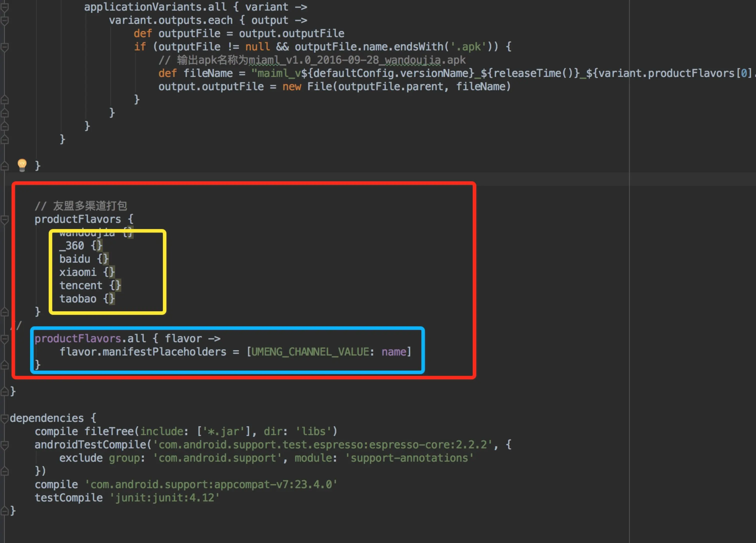This screenshot has height=543, width=756.
Task: Place cursor on the UMENG_CHANNEL_VALUE key
Action: [310, 352]
